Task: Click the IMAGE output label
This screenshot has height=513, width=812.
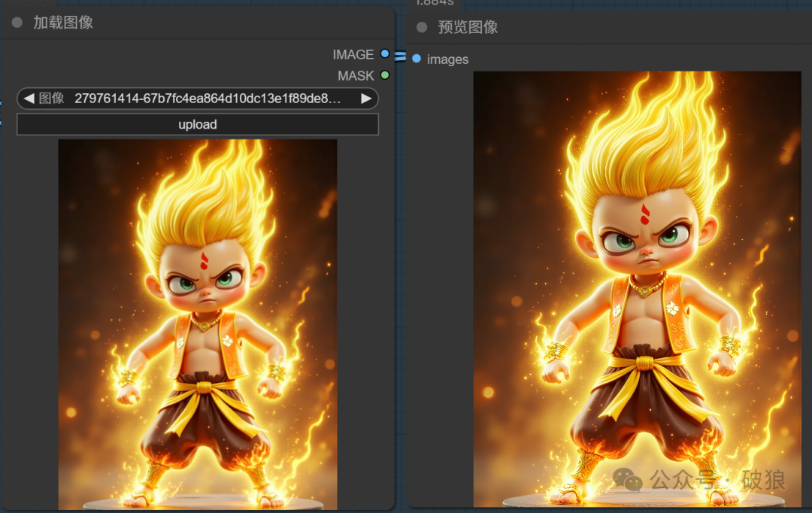Action: (x=353, y=54)
